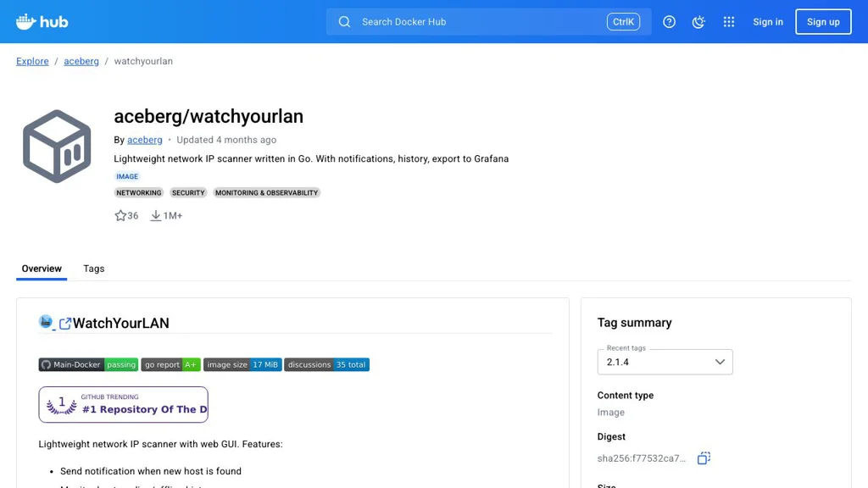Screen dimensions: 868x488
Task: Toggle dark mode theme icon
Action: (698, 21)
